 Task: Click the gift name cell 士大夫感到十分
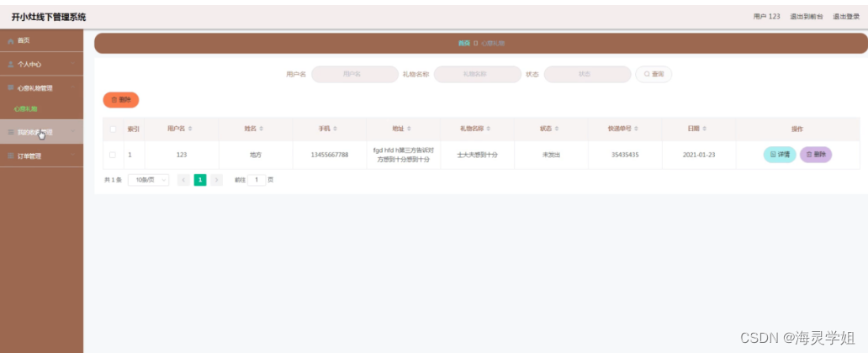point(477,155)
